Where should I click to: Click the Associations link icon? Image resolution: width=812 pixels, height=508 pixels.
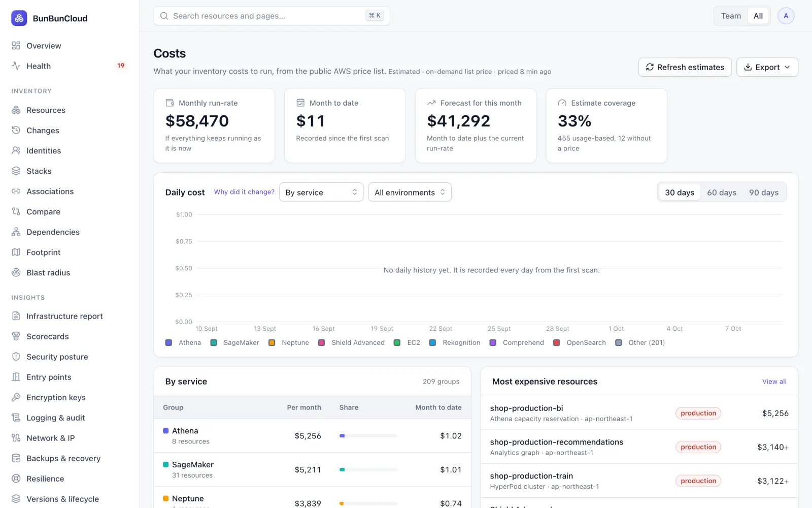[16, 192]
